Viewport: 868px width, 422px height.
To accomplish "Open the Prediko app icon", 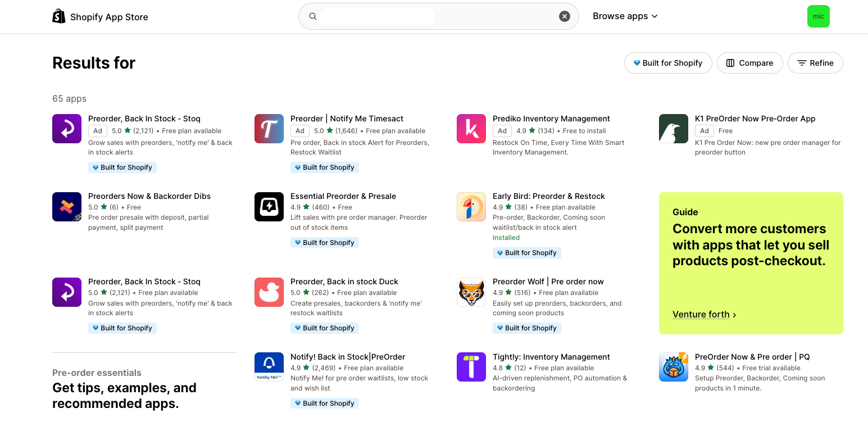I will coord(471,129).
